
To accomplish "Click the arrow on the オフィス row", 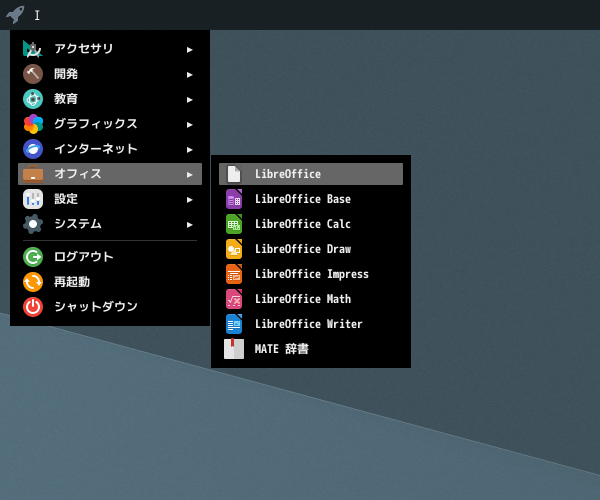I will coord(189,175).
